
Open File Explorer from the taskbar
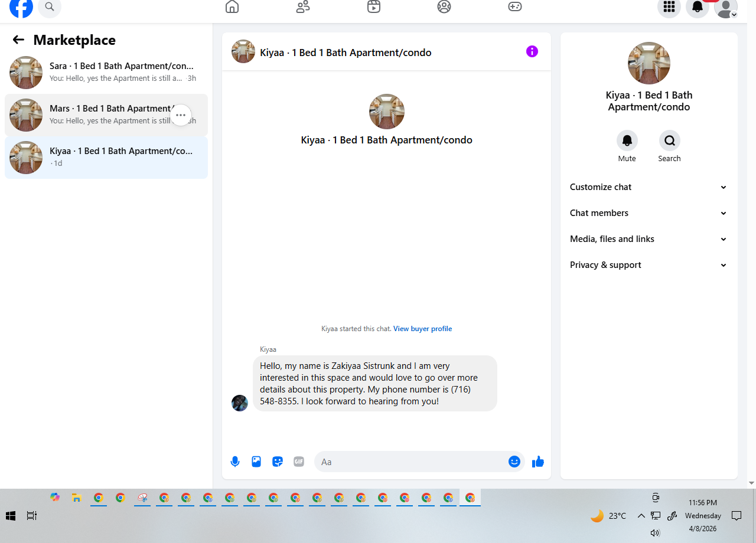point(76,498)
